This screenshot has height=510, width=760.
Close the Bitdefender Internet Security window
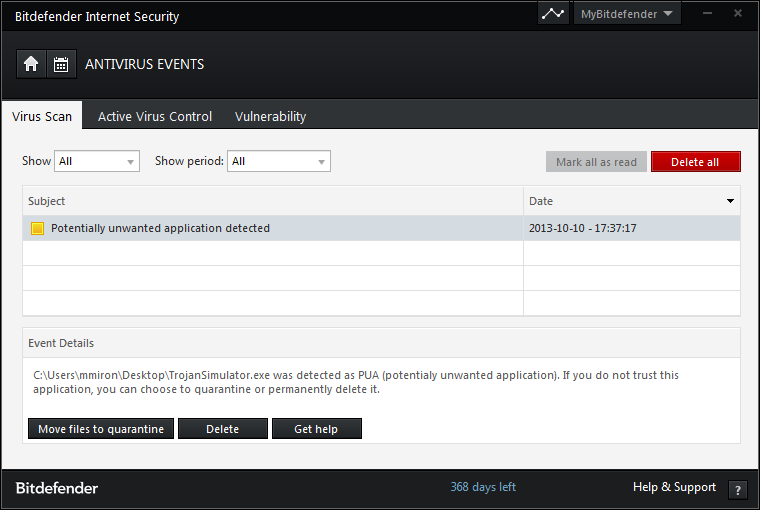click(738, 13)
